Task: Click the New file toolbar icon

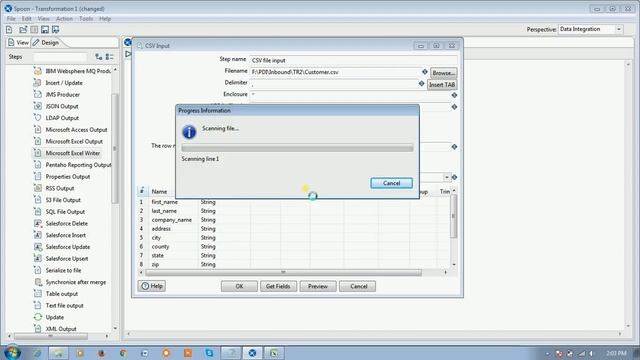Action: (9, 29)
